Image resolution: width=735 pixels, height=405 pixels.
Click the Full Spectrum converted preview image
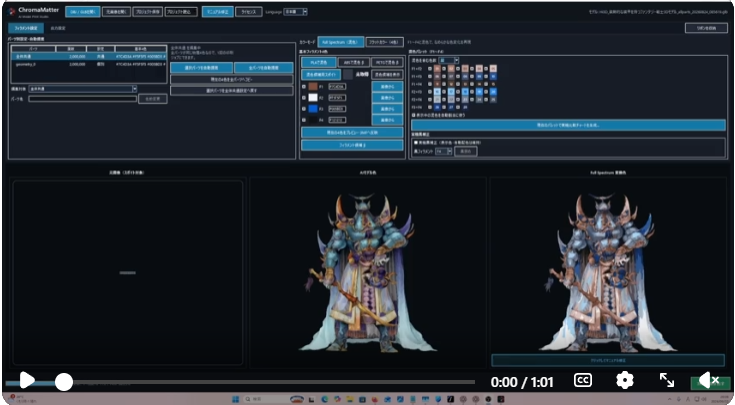608,272
